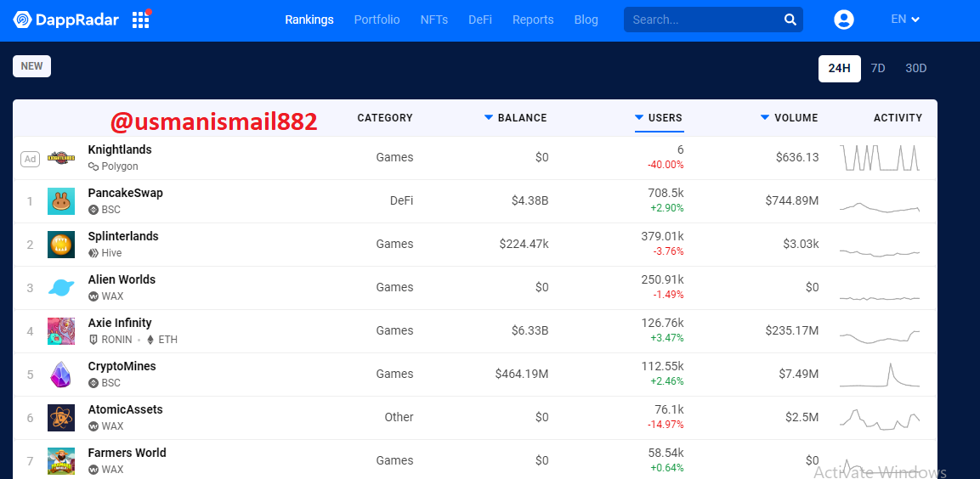Click the Ad badge beside Knightlands
980x479 pixels.
point(30,159)
